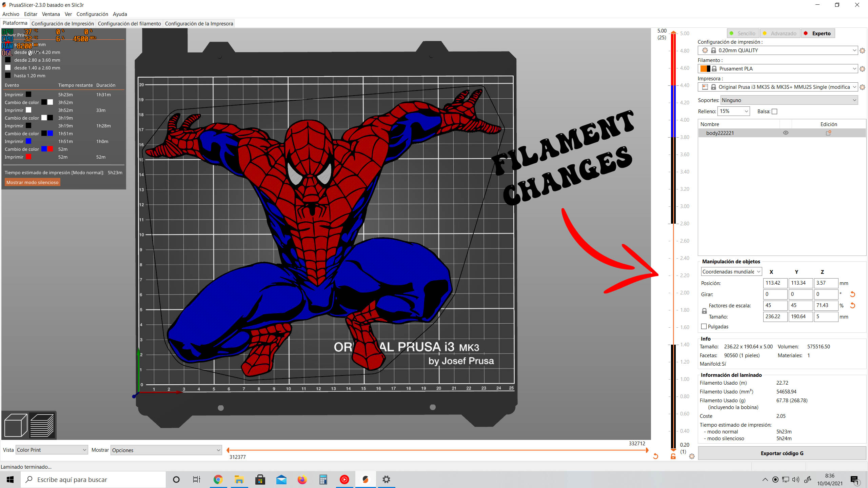Open Task View in the taskbar
The image size is (868, 488).
click(197, 480)
